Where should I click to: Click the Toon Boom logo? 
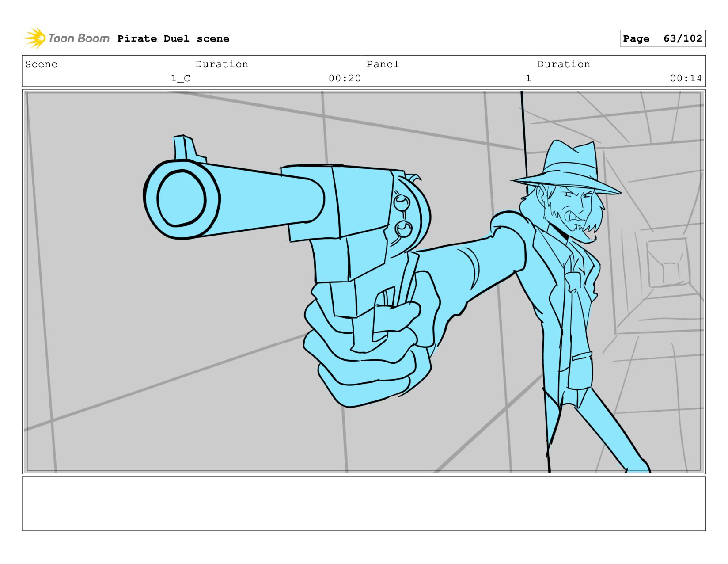point(66,38)
